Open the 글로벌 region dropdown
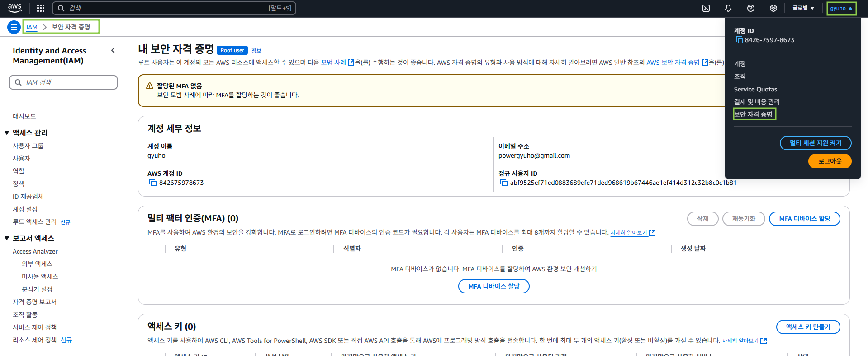Viewport: 868px width, 356px height. pyautogui.click(x=803, y=8)
